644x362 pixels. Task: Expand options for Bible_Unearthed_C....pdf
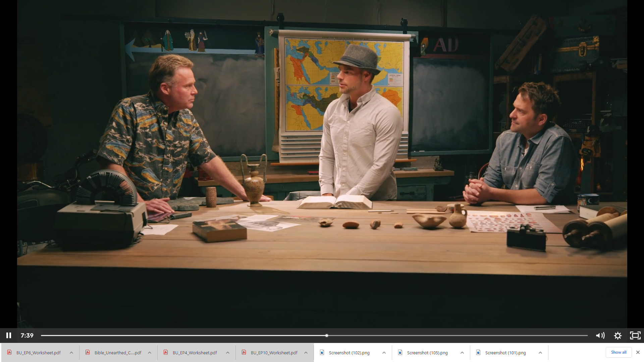click(x=150, y=353)
